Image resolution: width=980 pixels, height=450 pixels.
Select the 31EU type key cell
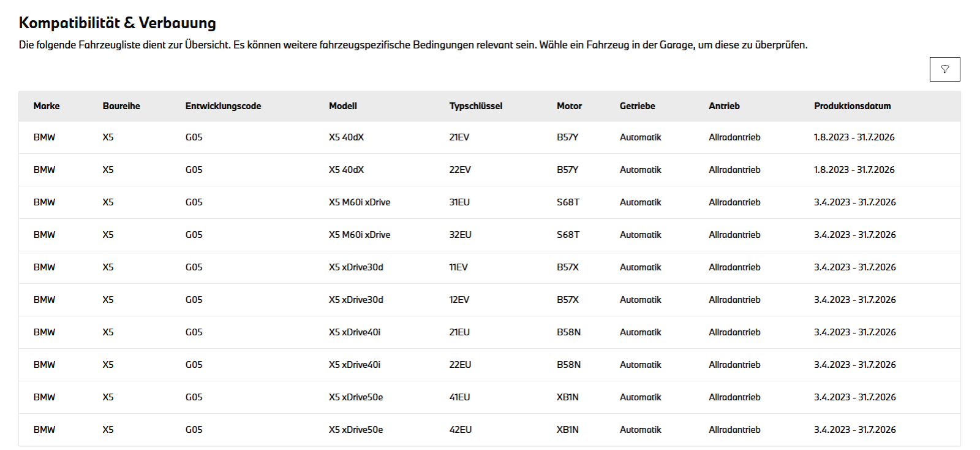(459, 202)
